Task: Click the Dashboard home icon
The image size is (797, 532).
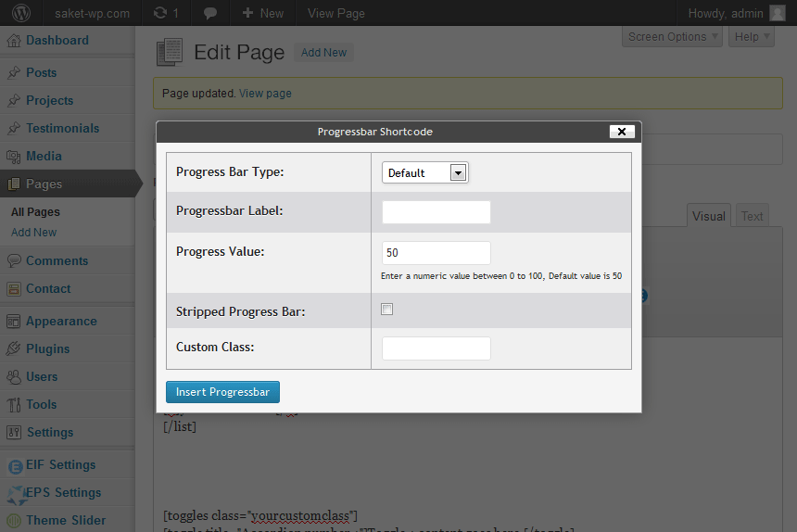Action: coord(14,41)
